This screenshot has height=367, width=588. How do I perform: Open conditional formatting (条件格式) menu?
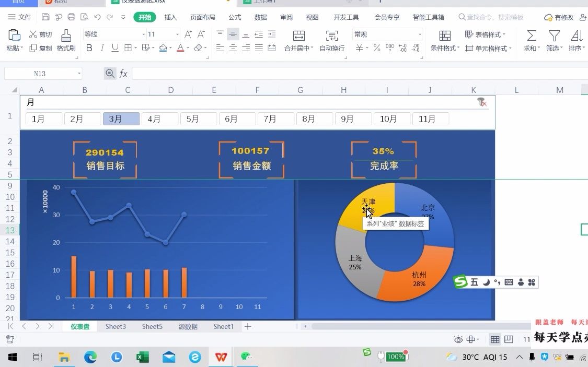pyautogui.click(x=445, y=40)
